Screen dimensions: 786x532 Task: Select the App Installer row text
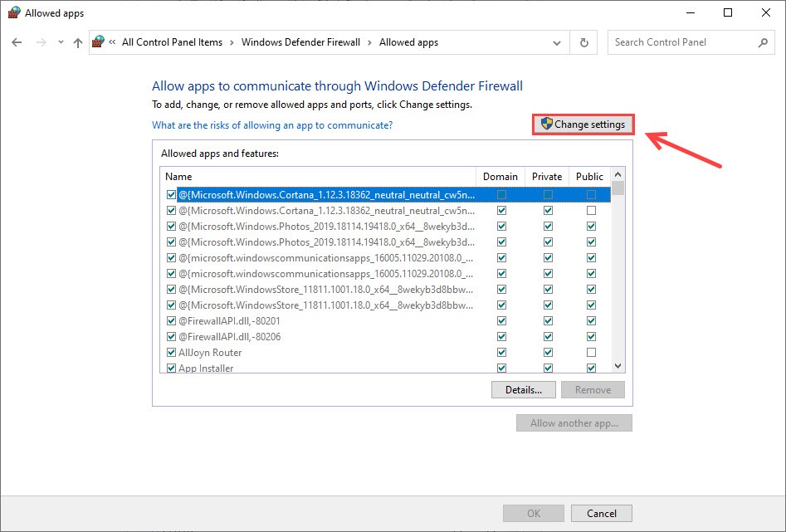tap(206, 368)
